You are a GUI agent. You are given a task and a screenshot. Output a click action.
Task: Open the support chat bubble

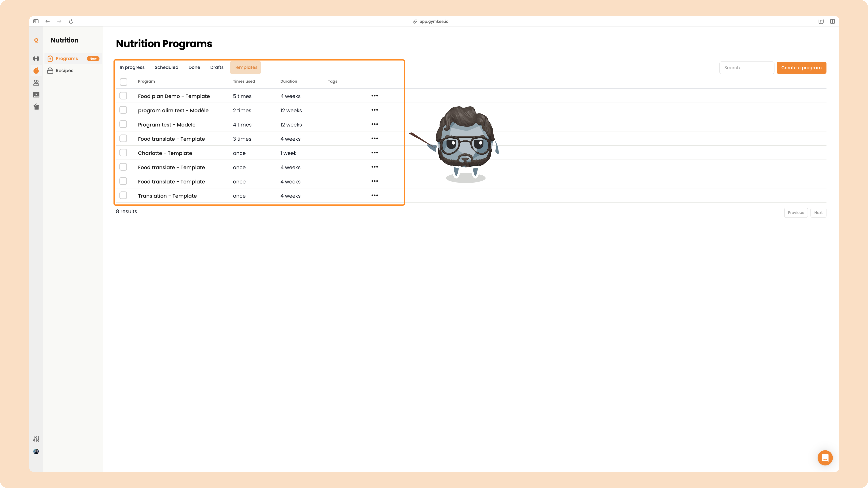coord(825,458)
